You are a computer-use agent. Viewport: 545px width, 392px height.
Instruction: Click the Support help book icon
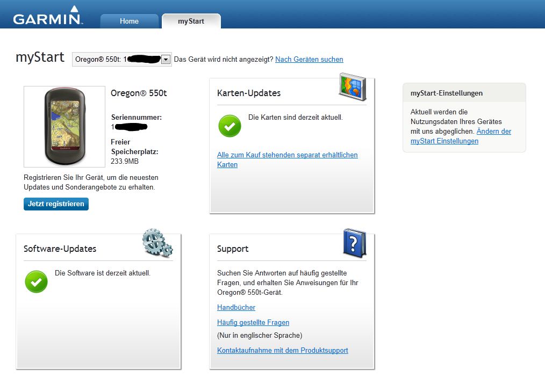(x=355, y=243)
